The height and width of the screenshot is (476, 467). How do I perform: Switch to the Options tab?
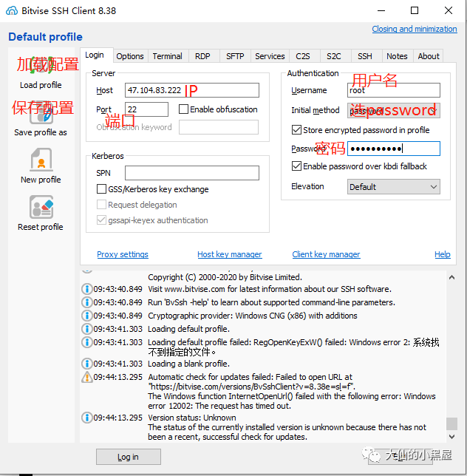tap(130, 56)
